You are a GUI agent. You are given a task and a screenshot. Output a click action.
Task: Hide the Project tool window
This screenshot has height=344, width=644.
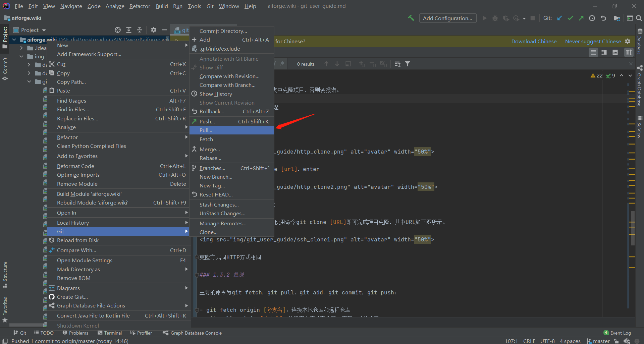tap(164, 30)
